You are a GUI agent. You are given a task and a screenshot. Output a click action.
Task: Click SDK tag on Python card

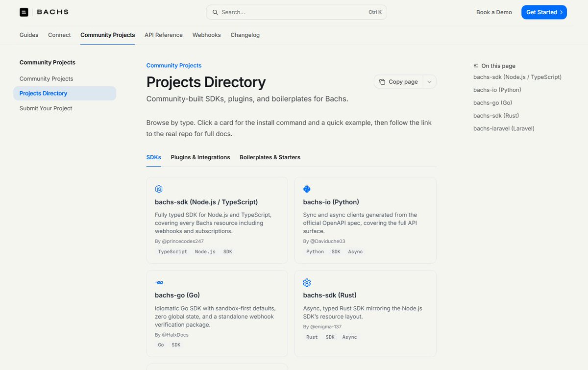(x=336, y=251)
